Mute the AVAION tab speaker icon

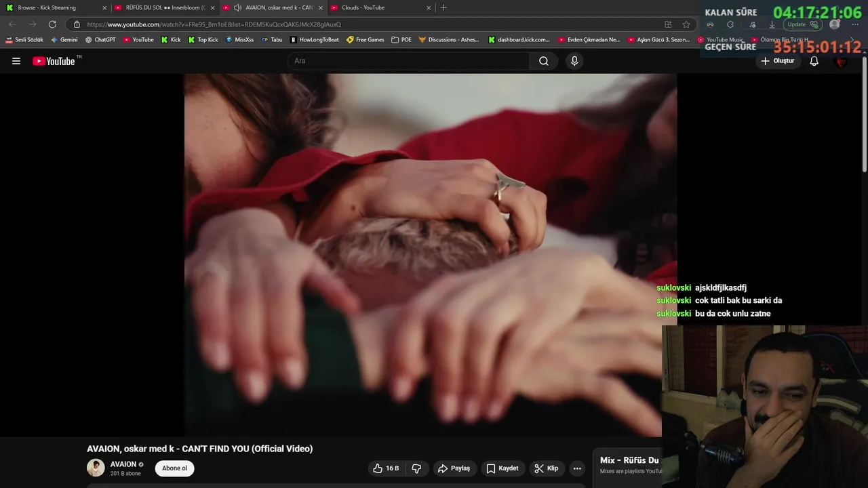coord(237,7)
